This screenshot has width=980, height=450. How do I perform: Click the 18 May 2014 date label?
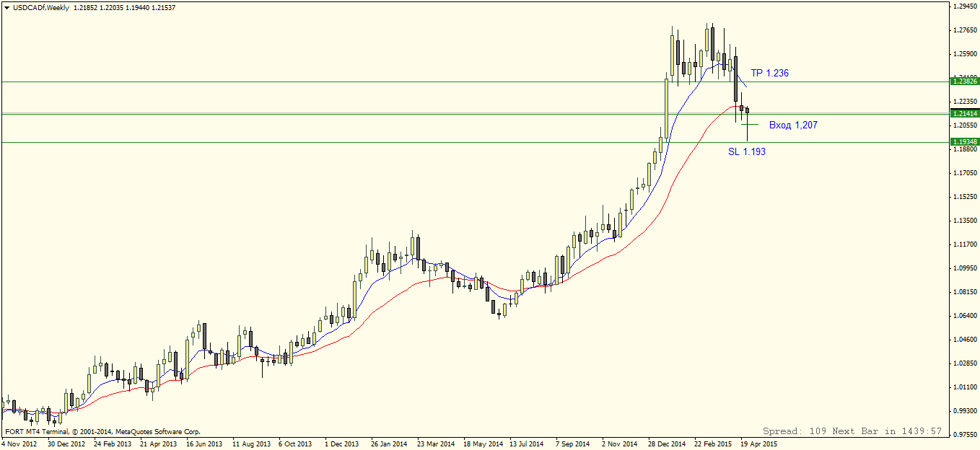[483, 444]
